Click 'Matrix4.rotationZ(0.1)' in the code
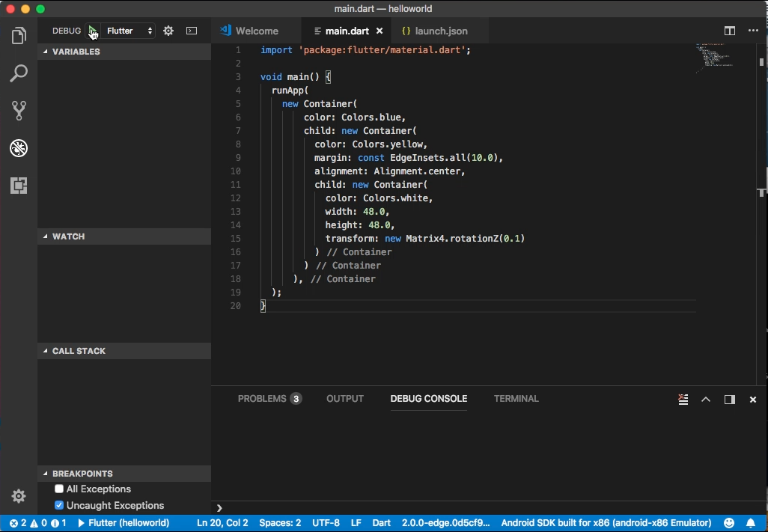Image resolution: width=768 pixels, height=532 pixels. 466,239
